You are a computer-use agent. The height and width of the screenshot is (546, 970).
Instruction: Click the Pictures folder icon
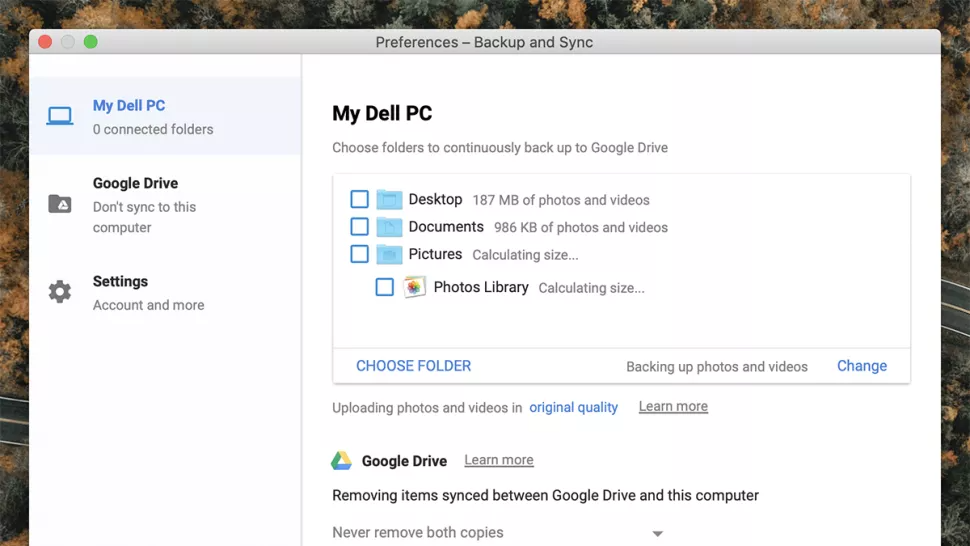pos(389,254)
